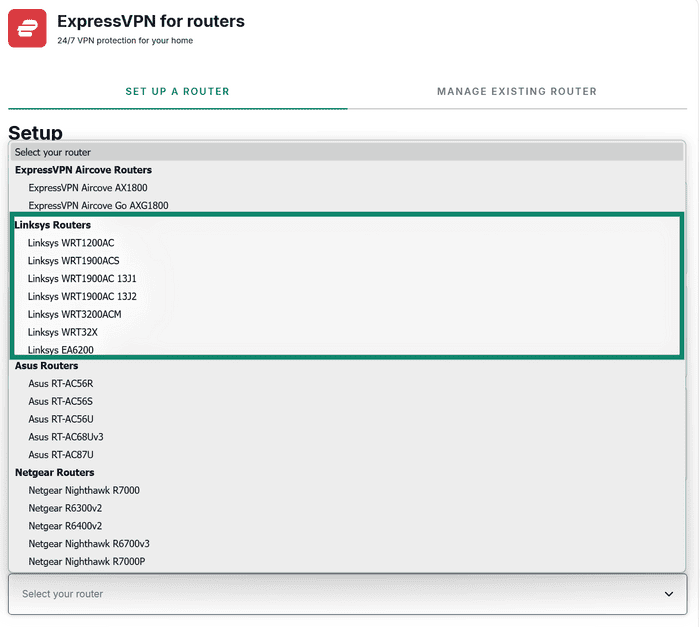Open the Manage Existing Router tab
Screen dimensions: 700x627
[517, 92]
